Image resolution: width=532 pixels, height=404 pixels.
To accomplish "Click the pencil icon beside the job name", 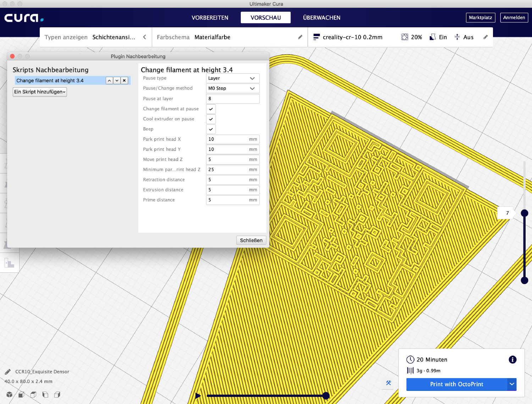I will [7, 372].
